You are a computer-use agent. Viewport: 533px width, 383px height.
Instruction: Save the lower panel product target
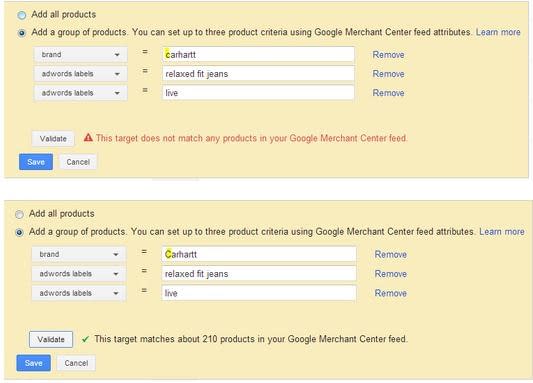[x=34, y=363]
